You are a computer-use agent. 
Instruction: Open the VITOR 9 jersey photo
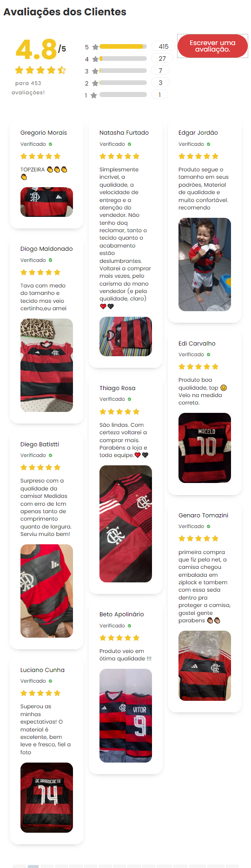coord(125,716)
